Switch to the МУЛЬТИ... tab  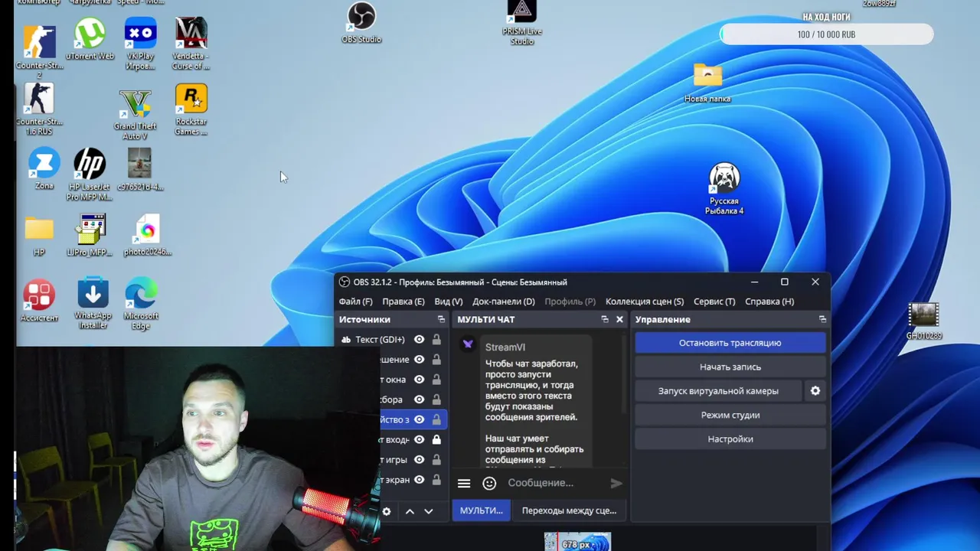click(481, 510)
